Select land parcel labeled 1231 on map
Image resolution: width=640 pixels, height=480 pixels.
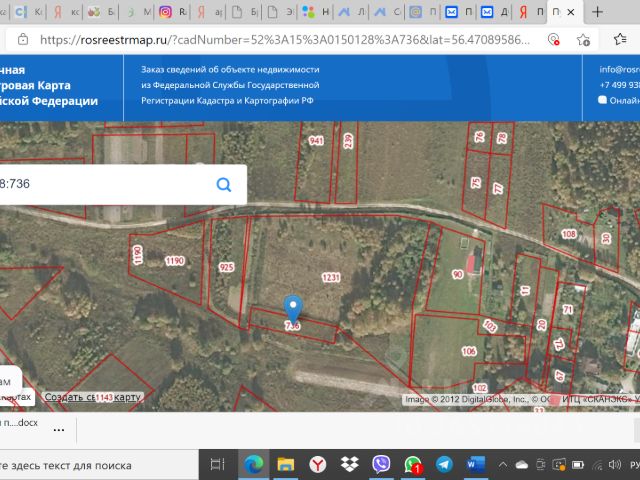click(330, 277)
